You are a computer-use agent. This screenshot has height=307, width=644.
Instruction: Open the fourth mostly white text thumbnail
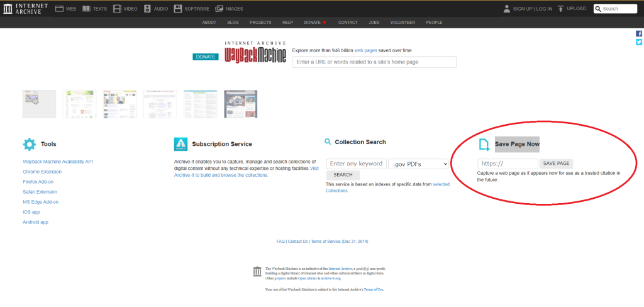click(160, 104)
